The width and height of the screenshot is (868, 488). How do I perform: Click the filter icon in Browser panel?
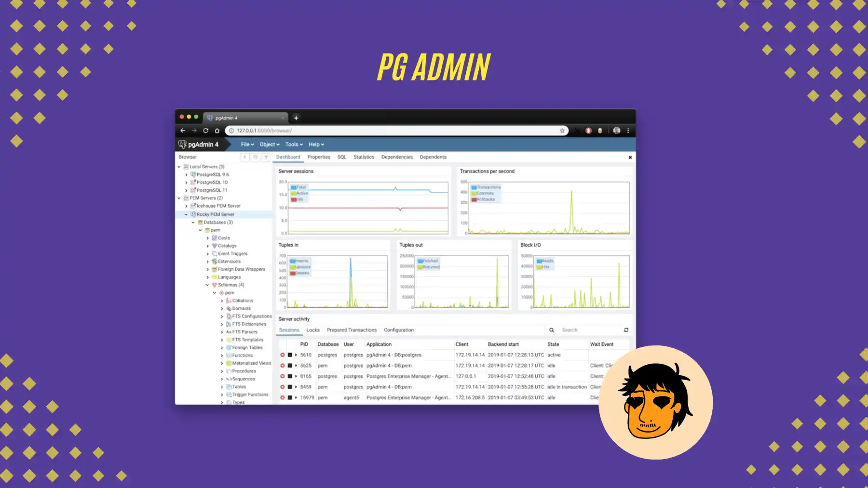coord(266,157)
